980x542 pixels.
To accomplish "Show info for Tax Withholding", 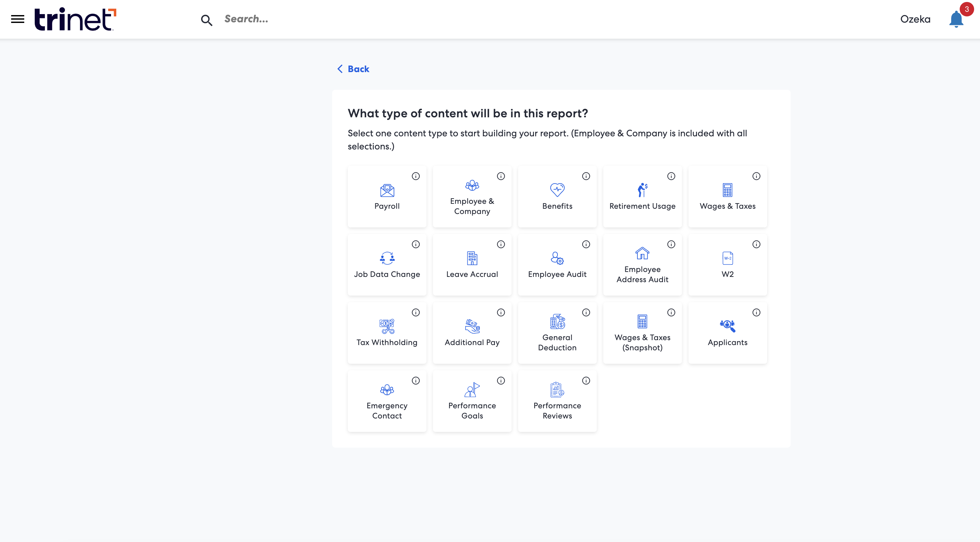I will click(416, 313).
